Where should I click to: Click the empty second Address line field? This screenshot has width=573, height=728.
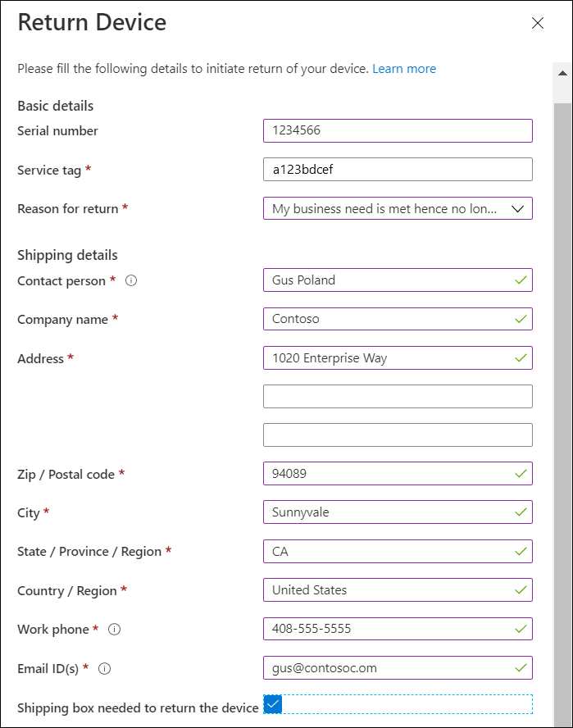(x=398, y=397)
